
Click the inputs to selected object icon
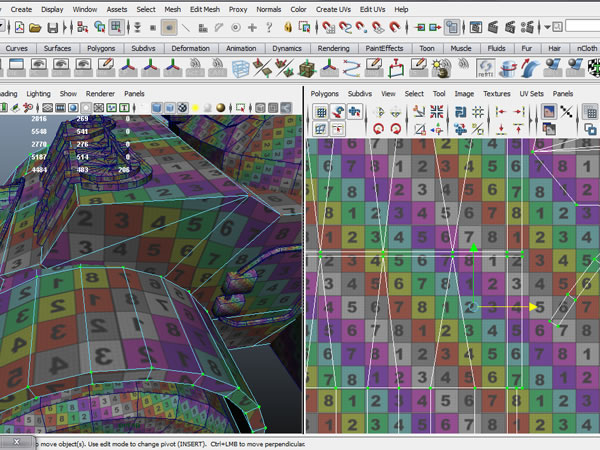[x=420, y=28]
